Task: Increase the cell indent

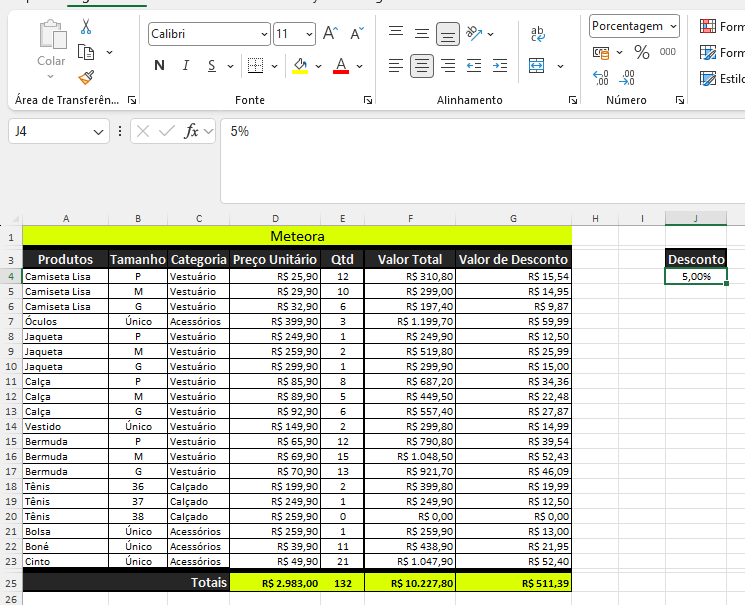Action: click(500, 66)
